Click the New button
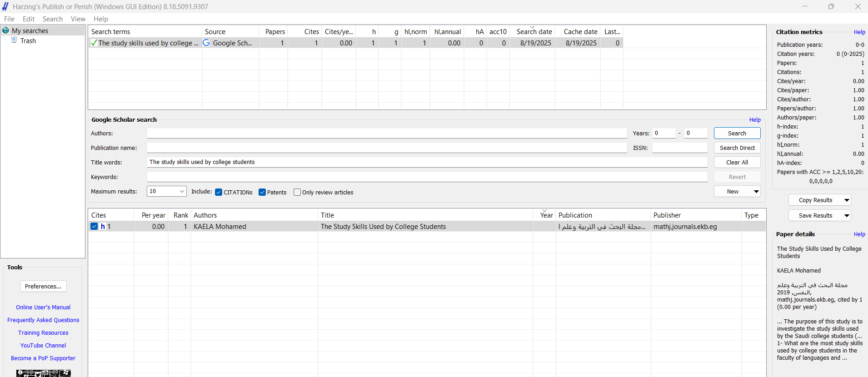The width and height of the screenshot is (868, 377). [733, 192]
